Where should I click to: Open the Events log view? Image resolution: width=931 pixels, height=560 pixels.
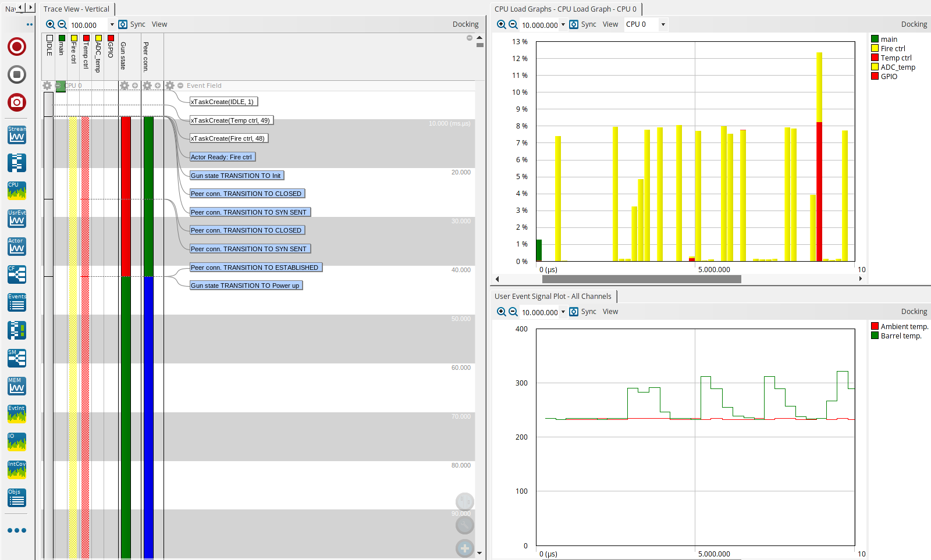coord(16,302)
